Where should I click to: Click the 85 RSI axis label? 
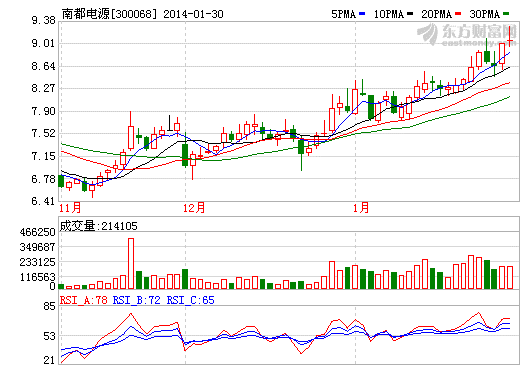point(49,306)
